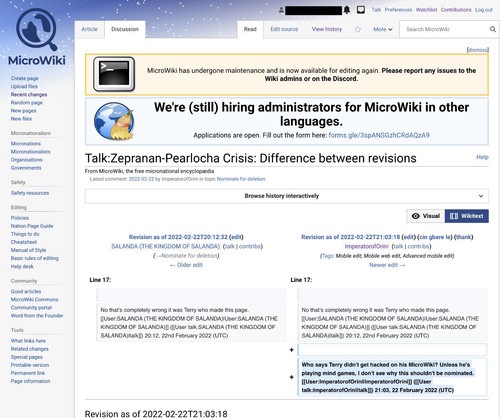Click the MicroWiki logo
Image resolution: width=500 pixels, height=418 pixels.
coord(37,37)
